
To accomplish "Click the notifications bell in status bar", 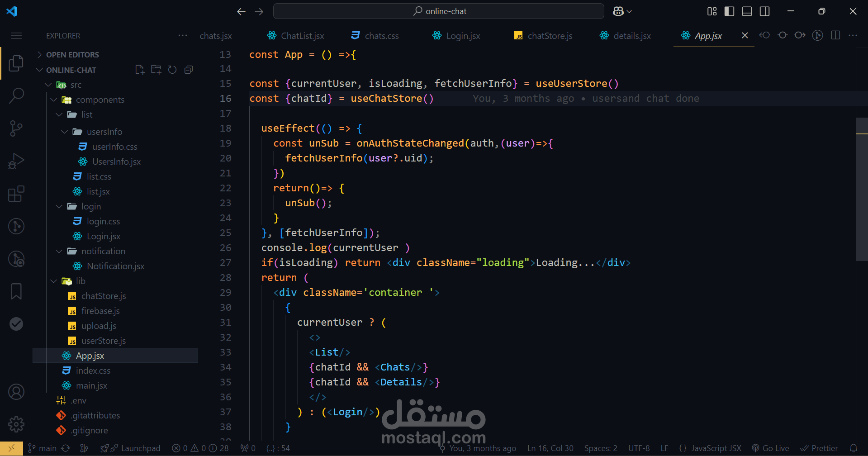I will coord(854,448).
